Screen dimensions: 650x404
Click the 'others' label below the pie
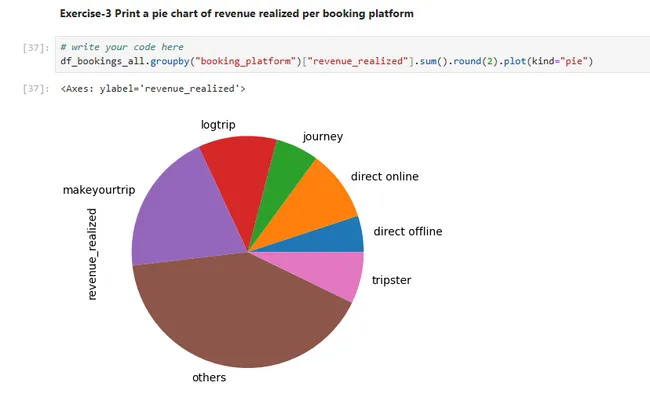209,378
